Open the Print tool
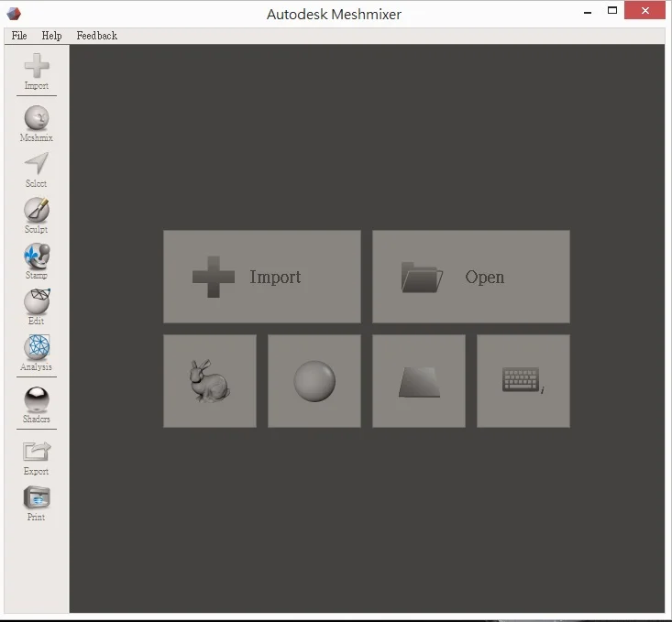Screen dimensions: 672x622 (x=37, y=503)
